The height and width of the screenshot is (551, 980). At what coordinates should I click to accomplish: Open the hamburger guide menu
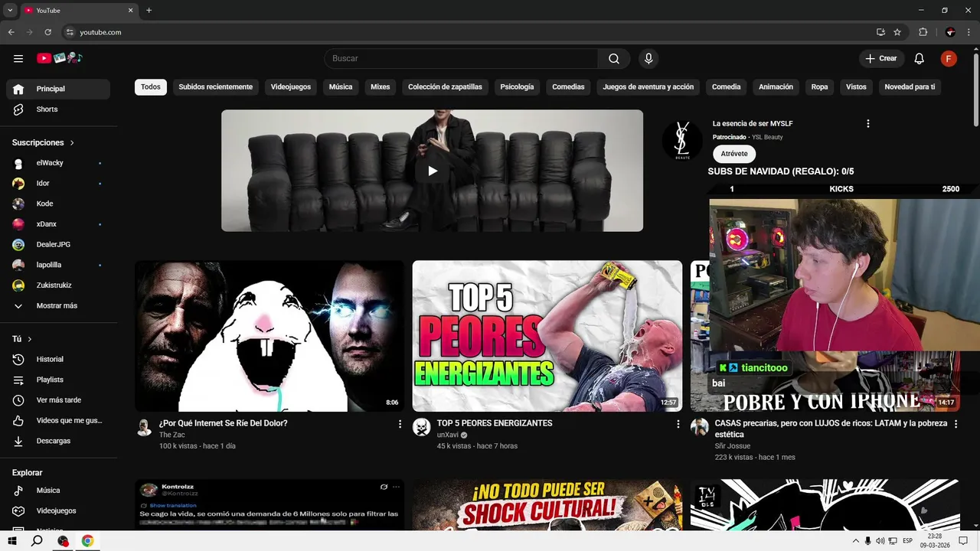(18, 58)
